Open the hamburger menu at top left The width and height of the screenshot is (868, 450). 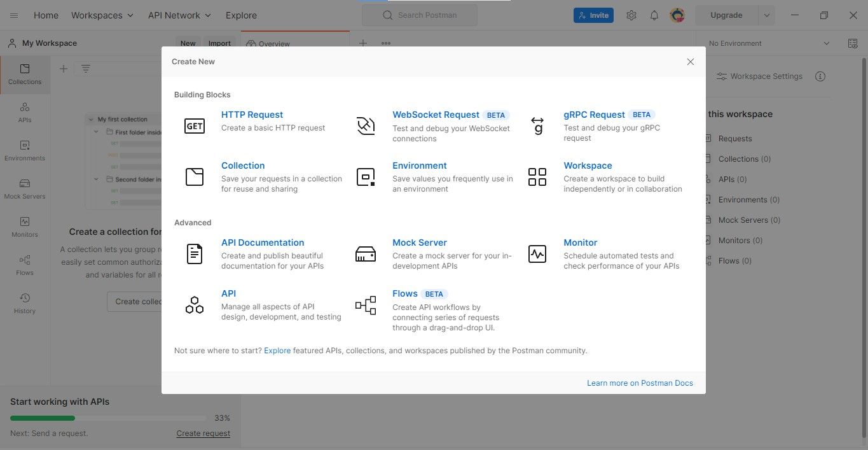pos(14,15)
